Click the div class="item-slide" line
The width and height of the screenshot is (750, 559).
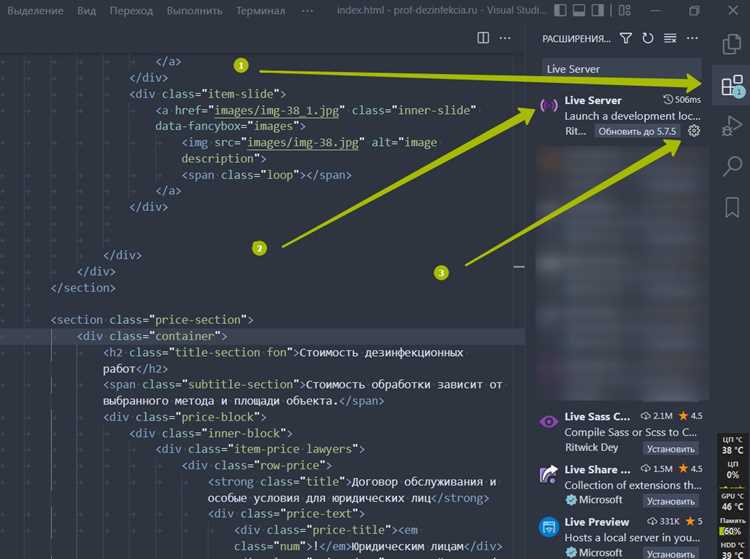tap(208, 94)
